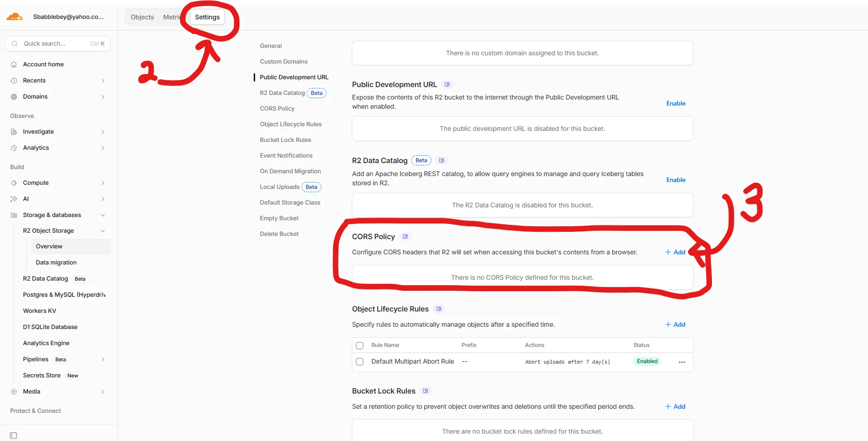This screenshot has width=868, height=441.
Task: Click the Analytics pie chart icon
Action: [14, 148]
